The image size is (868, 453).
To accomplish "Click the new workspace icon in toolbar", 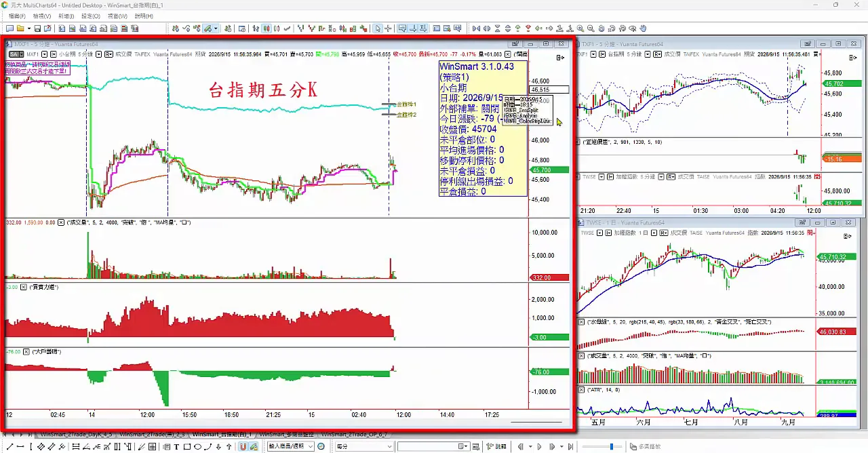I will click(9, 28).
